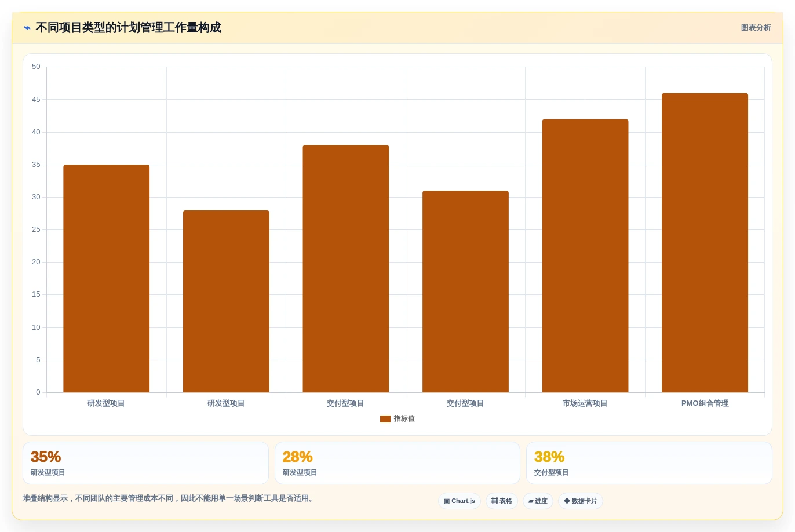Click the 图表分析 label in header
This screenshot has width=795, height=532.
(x=756, y=28)
